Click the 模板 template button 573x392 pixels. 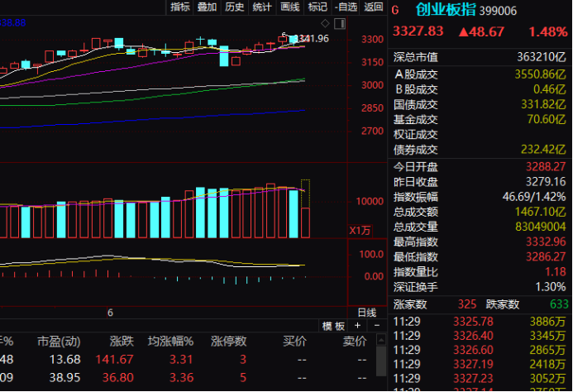click(334, 326)
